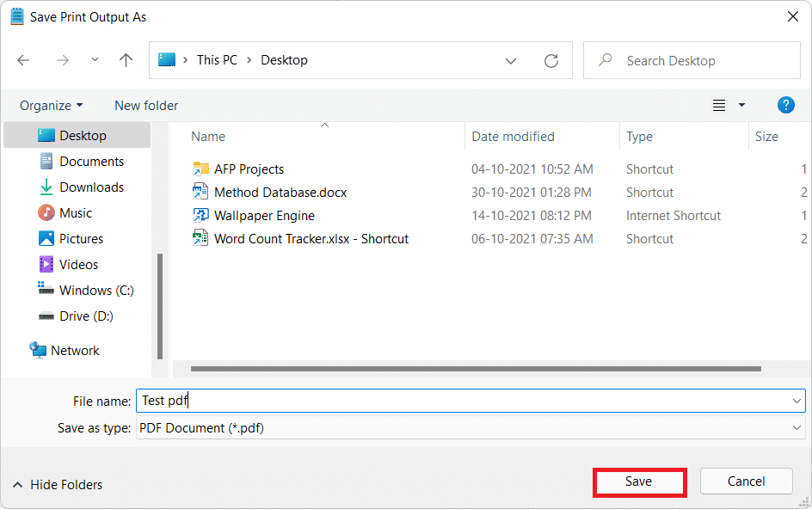
Task: Open Drive (D:) in the sidebar
Action: coord(87,316)
